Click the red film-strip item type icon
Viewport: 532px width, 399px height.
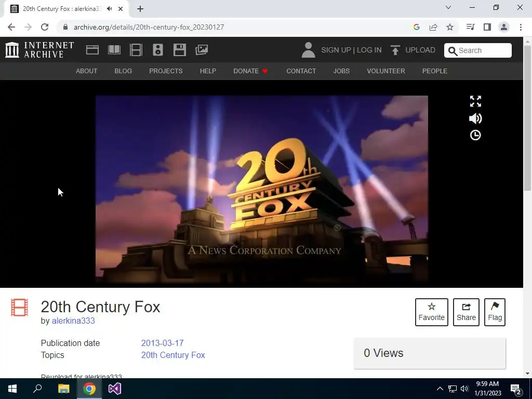[x=19, y=307]
